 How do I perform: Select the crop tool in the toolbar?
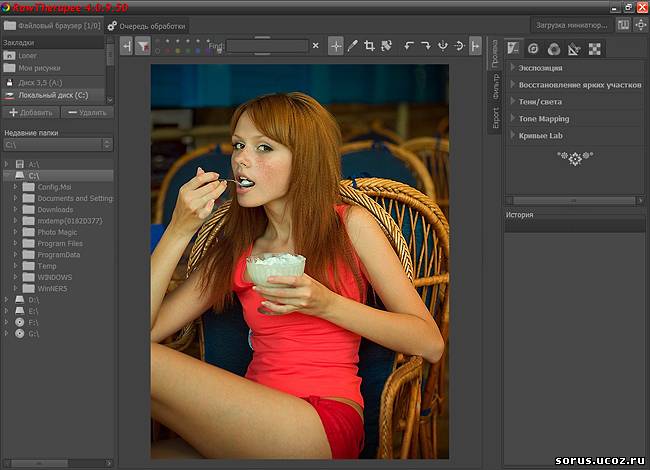[x=369, y=45]
